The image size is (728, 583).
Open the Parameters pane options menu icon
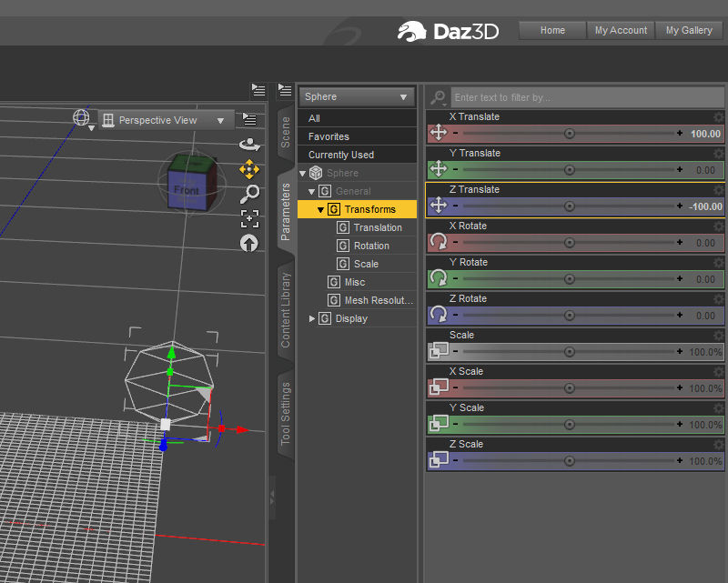[x=285, y=90]
